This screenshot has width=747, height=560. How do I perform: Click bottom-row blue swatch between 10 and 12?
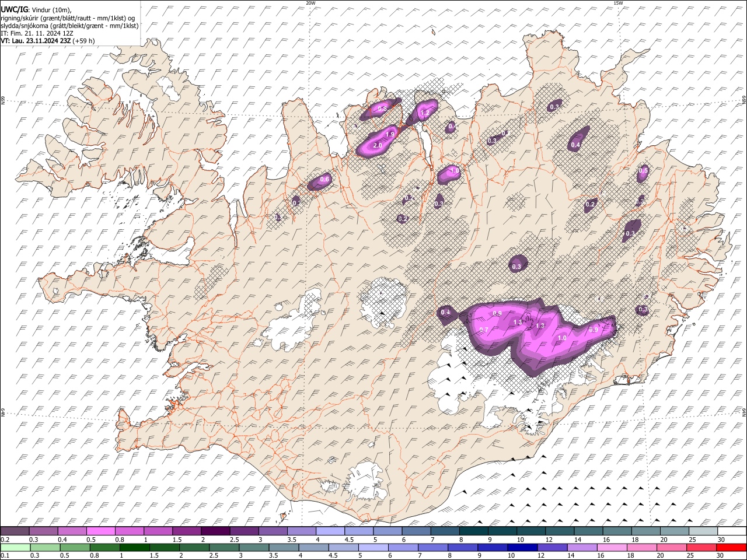click(523, 547)
